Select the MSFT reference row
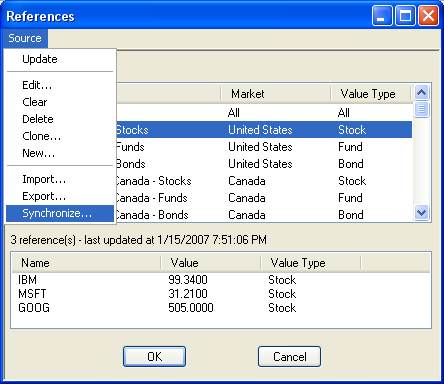 click(x=221, y=294)
